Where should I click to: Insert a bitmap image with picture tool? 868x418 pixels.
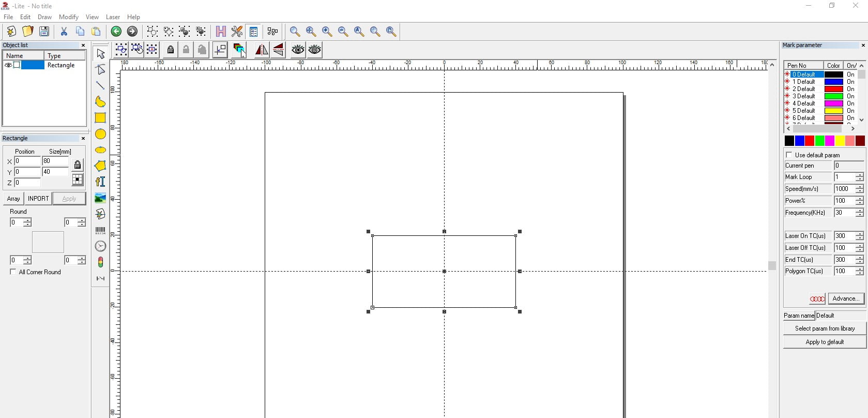click(x=100, y=198)
